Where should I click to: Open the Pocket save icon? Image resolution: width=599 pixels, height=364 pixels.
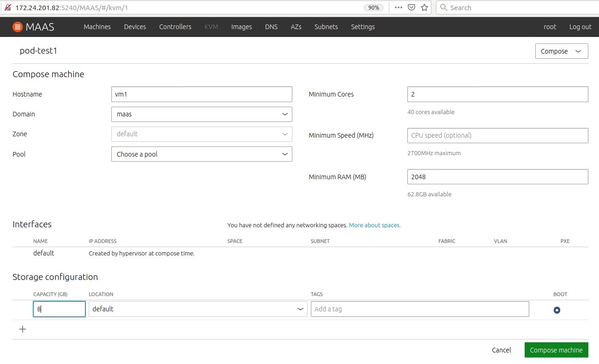click(x=411, y=7)
